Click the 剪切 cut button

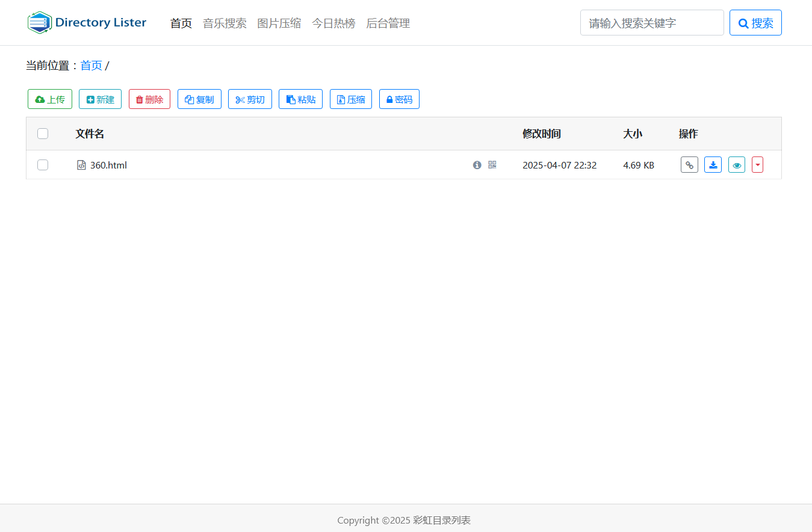pyautogui.click(x=250, y=99)
